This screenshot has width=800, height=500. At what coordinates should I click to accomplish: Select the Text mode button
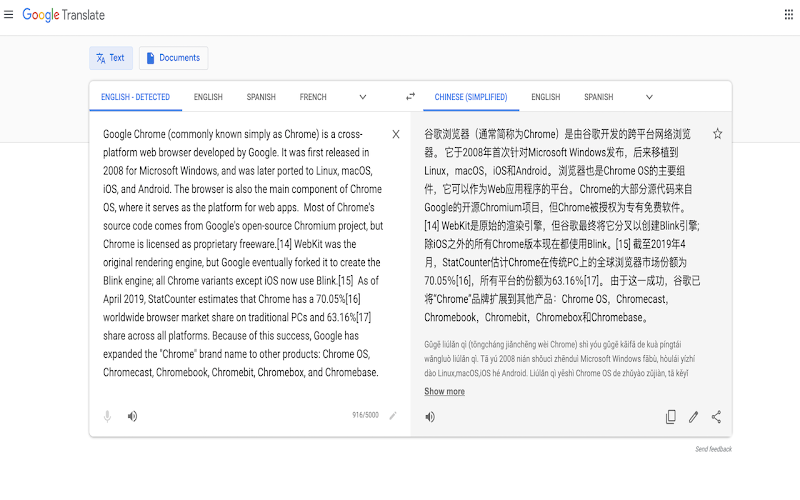click(x=111, y=58)
